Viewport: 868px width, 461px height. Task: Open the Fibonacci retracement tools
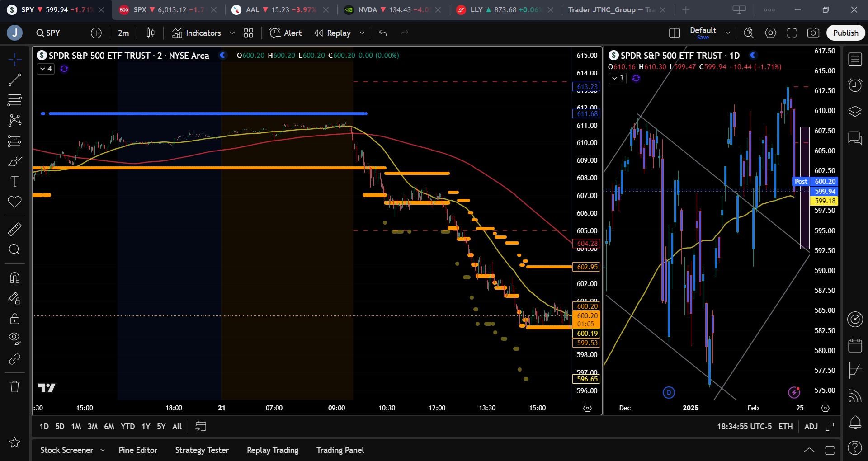(14, 100)
